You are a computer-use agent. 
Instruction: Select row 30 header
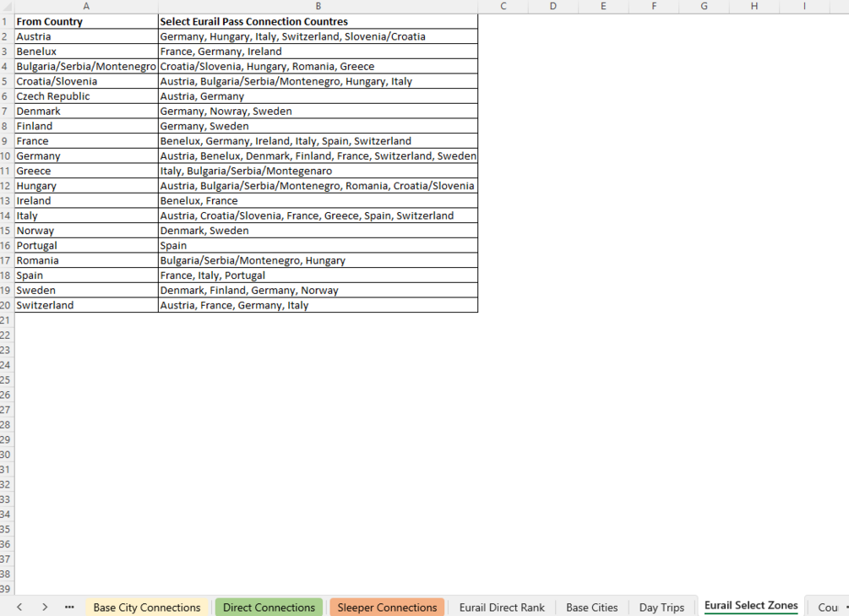[x=7, y=455]
